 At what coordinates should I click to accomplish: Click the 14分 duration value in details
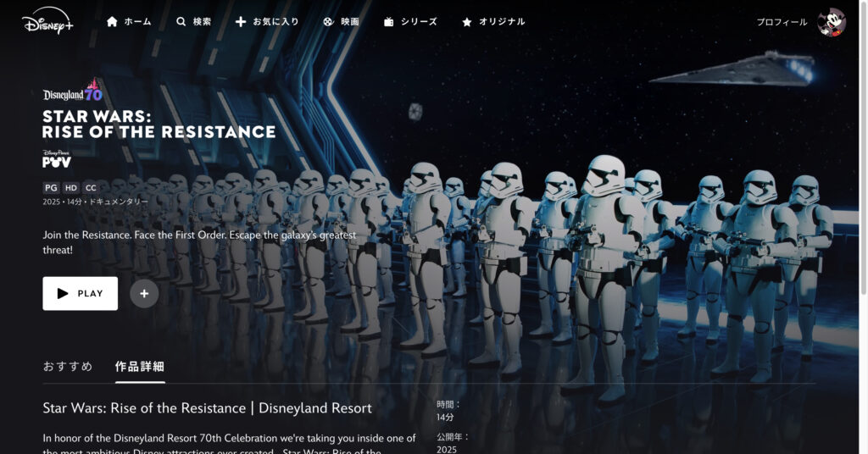[x=445, y=417]
